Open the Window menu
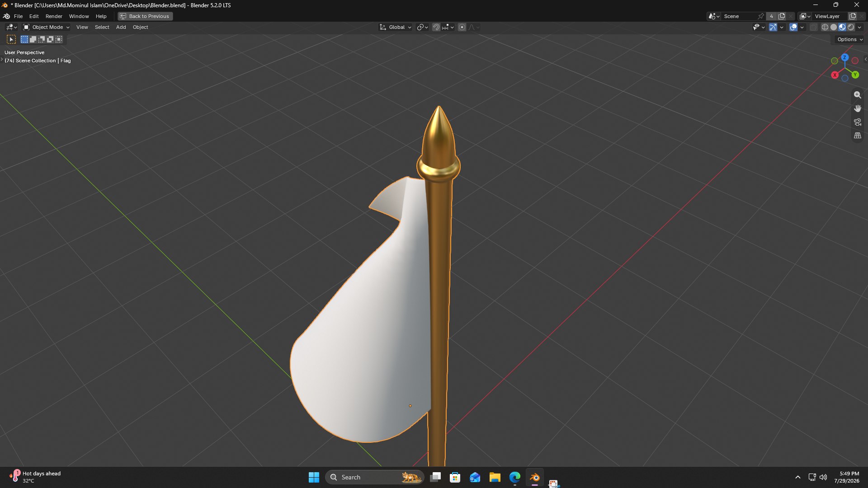The image size is (868, 488). click(x=79, y=16)
